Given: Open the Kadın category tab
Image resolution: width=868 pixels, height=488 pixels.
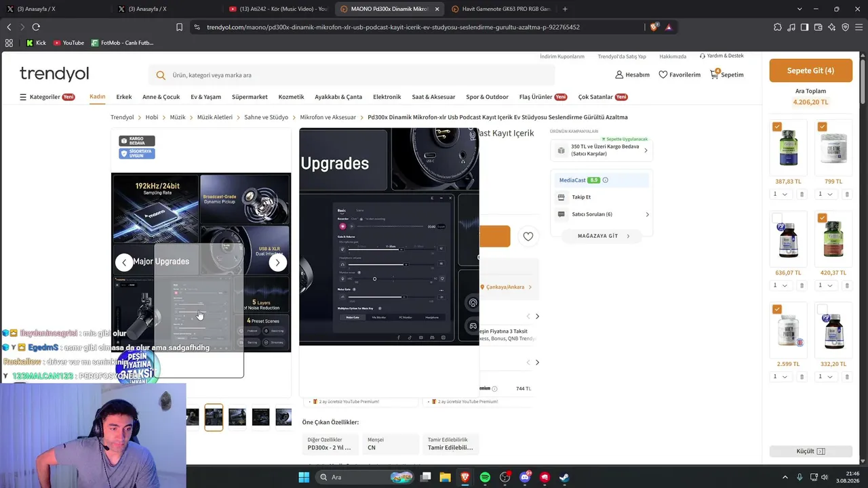Looking at the screenshot, I should (x=98, y=97).
